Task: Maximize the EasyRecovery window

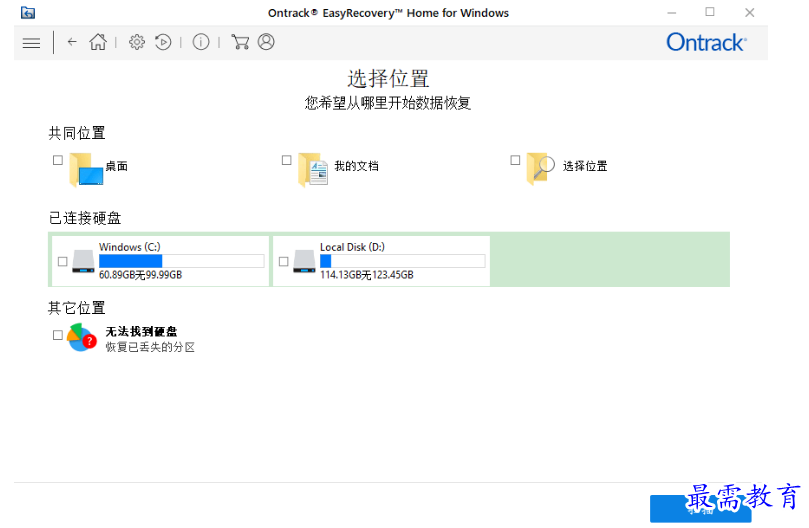Action: point(710,12)
